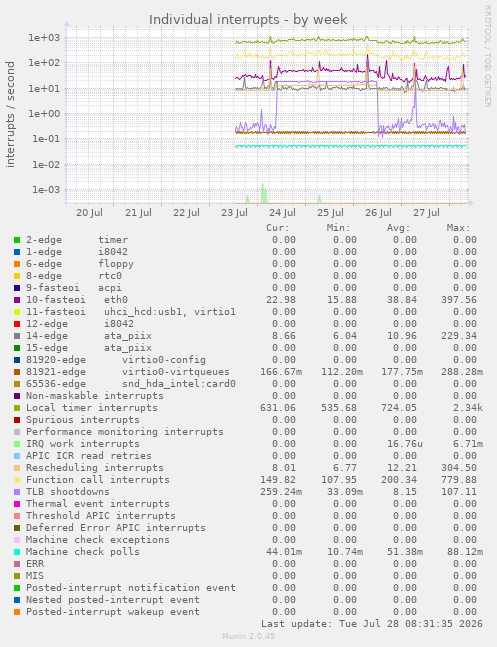The height and width of the screenshot is (647, 497).
Task: Click the purple TLB shootdowns plateau line in graph
Action: pyautogui.click(x=326, y=82)
